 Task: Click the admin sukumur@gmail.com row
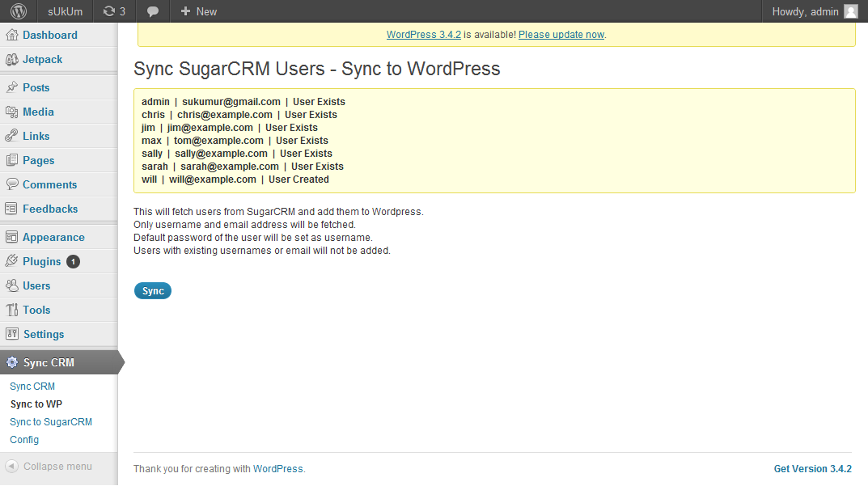pos(243,102)
